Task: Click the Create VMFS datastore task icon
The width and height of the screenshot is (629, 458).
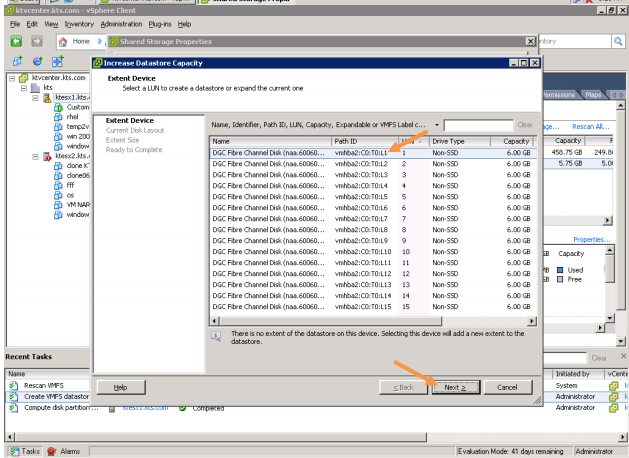Action: (14, 396)
